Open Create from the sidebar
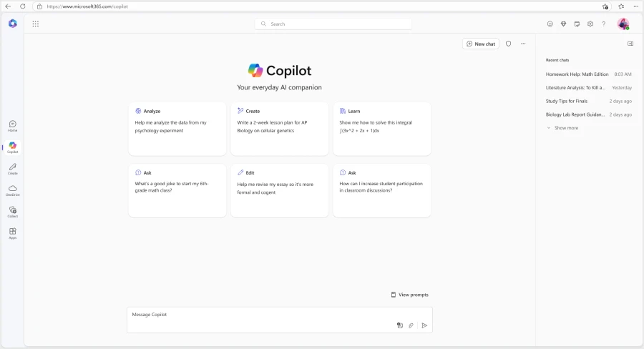The height and width of the screenshot is (349, 644). point(13,169)
